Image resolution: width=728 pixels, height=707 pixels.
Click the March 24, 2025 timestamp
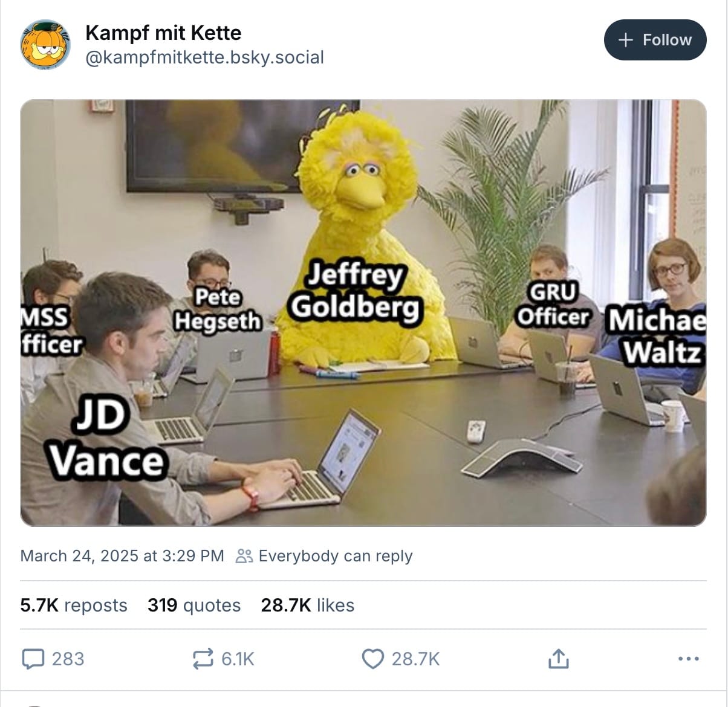coord(122,556)
